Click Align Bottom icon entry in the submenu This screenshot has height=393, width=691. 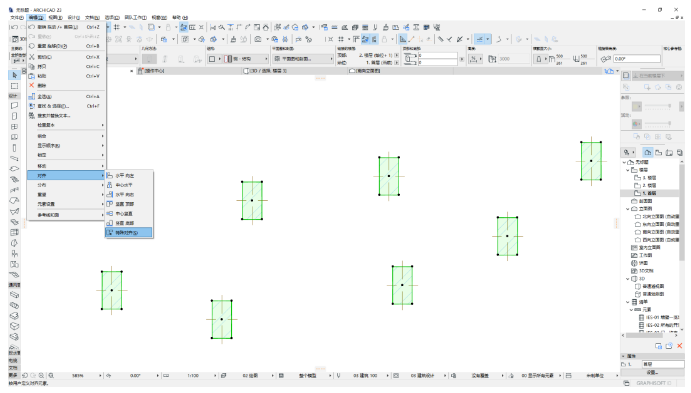129,223
